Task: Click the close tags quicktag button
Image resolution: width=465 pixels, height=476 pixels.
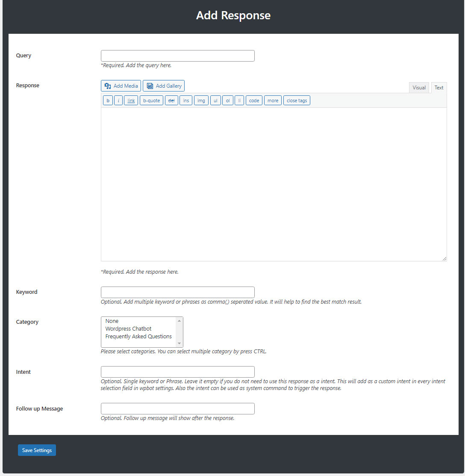Action: coord(297,101)
